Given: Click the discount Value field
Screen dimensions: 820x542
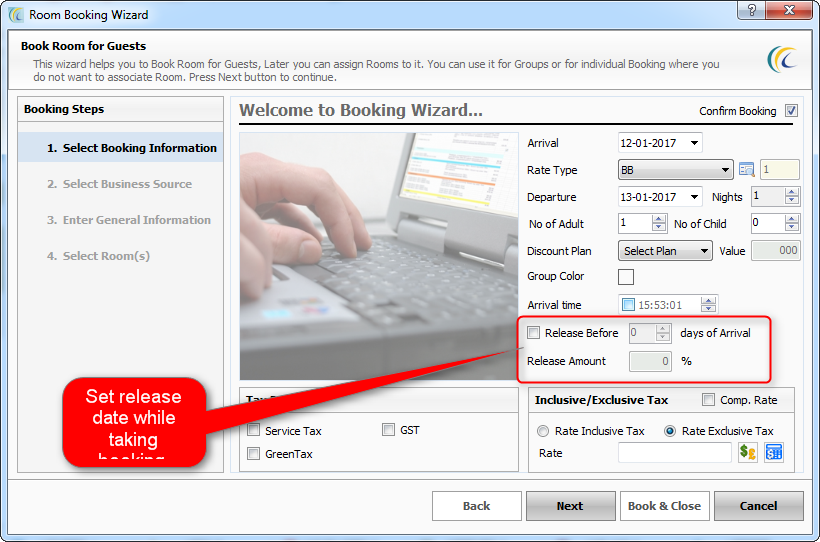Looking at the screenshot, I should click(776, 251).
